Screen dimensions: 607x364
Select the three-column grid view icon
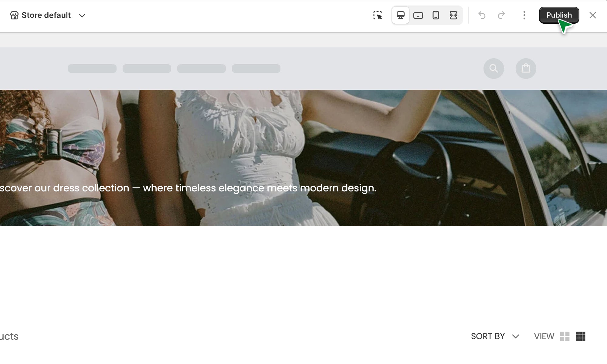581,336
